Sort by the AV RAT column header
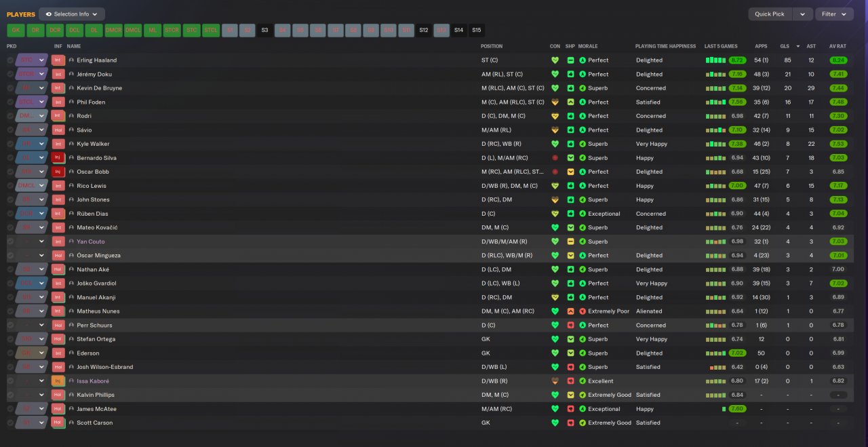The width and height of the screenshot is (868, 447). [837, 46]
